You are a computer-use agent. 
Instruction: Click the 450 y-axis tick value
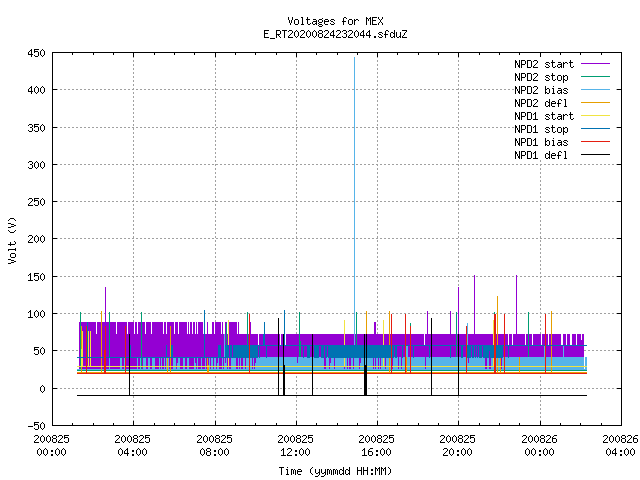click(36, 53)
